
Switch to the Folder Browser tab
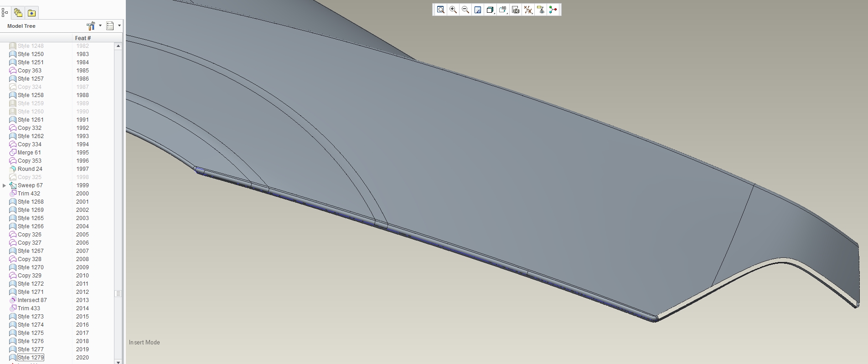click(x=18, y=13)
